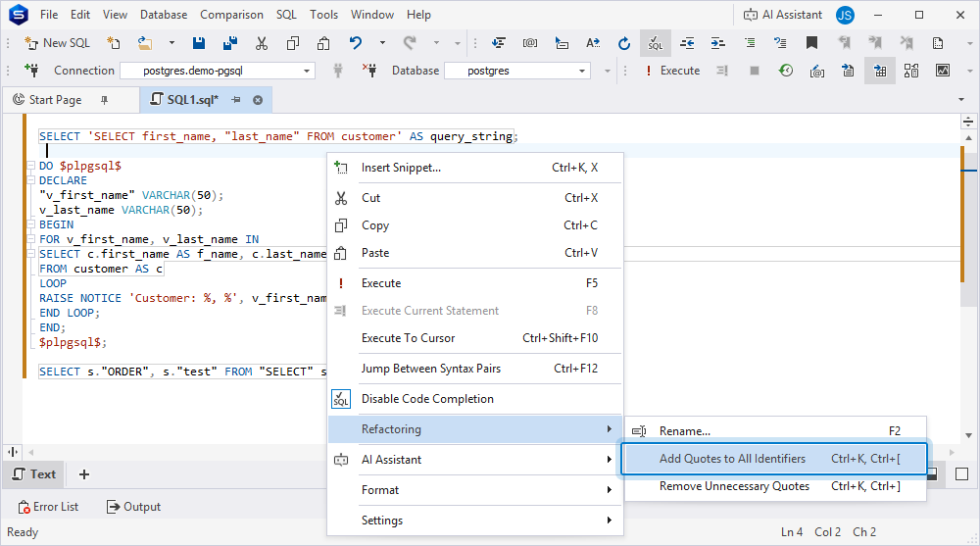Toggle the bookmark icon in toolbar
The image size is (980, 546).
coord(811,43)
